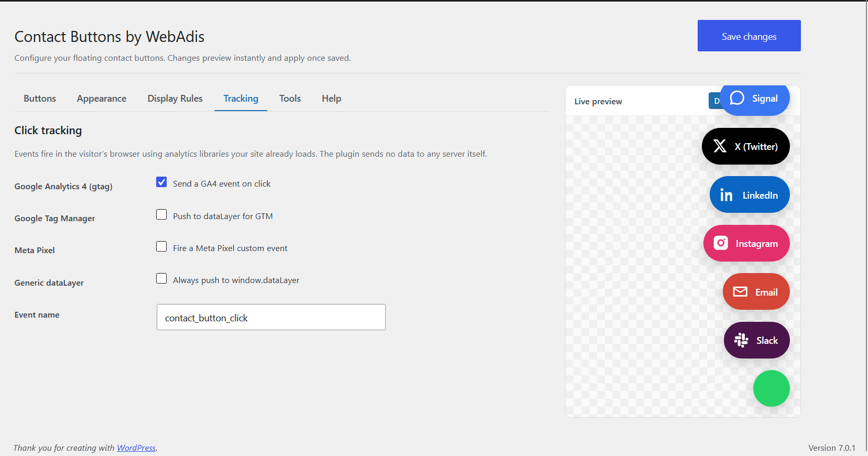Go to the Display Rules tab

click(x=175, y=99)
